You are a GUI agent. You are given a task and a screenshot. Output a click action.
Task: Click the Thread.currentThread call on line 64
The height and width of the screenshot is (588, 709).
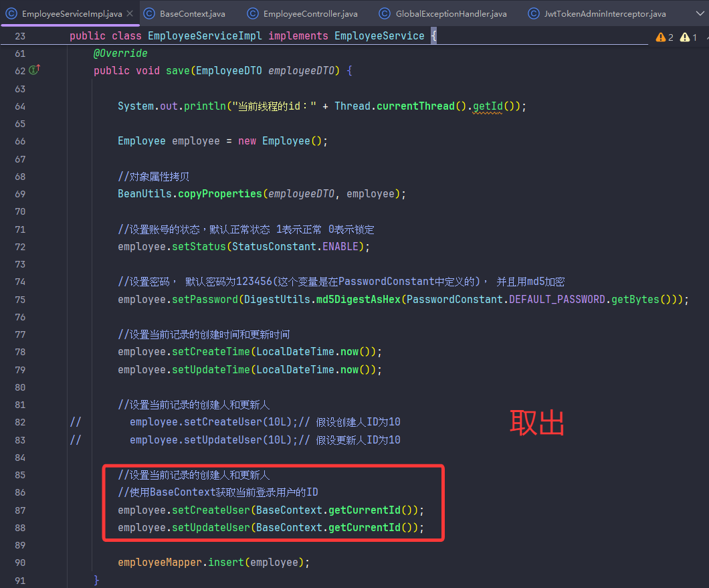[x=400, y=106]
